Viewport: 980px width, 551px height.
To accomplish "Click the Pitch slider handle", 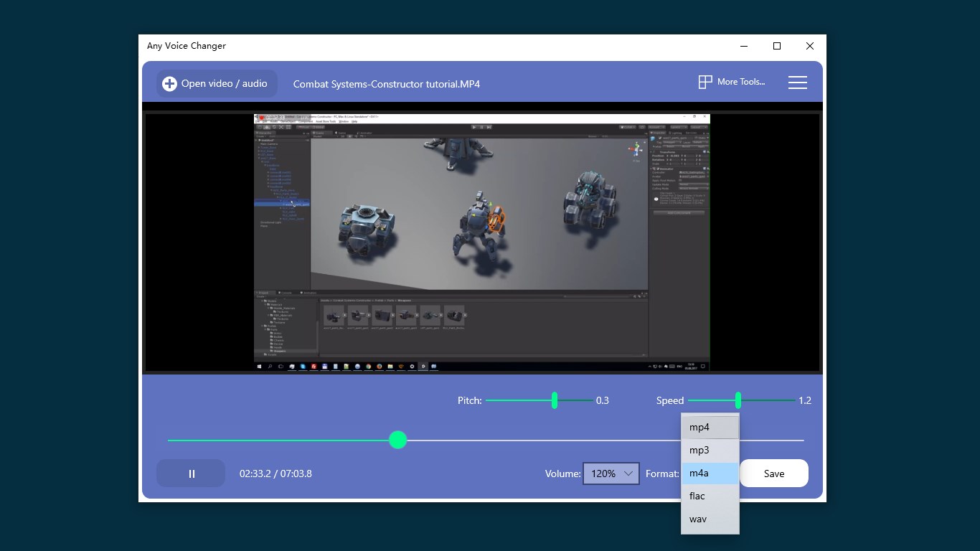I will [554, 400].
